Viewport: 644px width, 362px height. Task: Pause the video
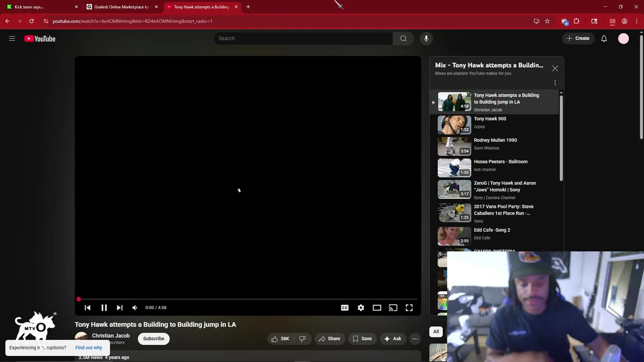[104, 308]
